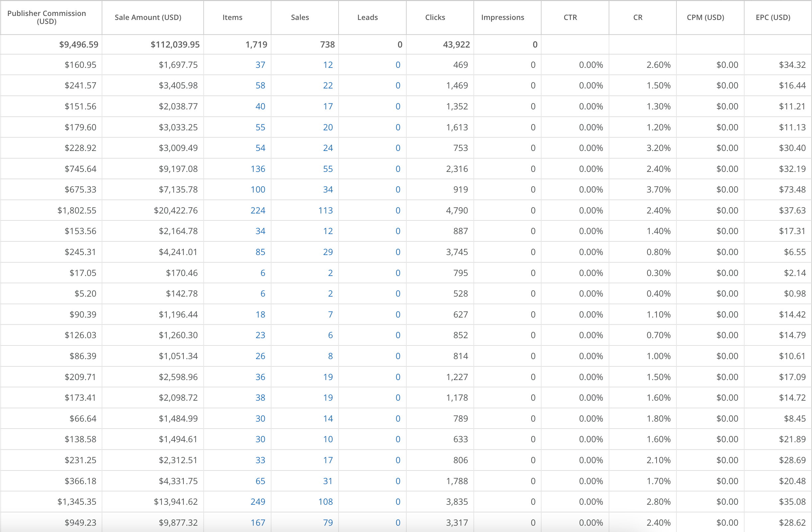Viewport: 812px width, 532px height.
Task: Click the Clicks column header
Action: click(x=435, y=17)
